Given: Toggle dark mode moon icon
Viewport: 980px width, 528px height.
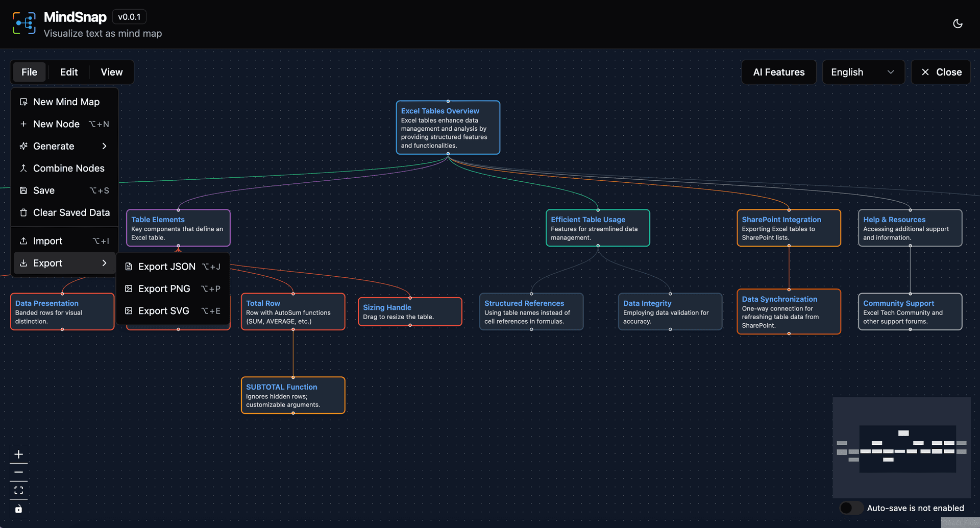Looking at the screenshot, I should (x=958, y=23).
